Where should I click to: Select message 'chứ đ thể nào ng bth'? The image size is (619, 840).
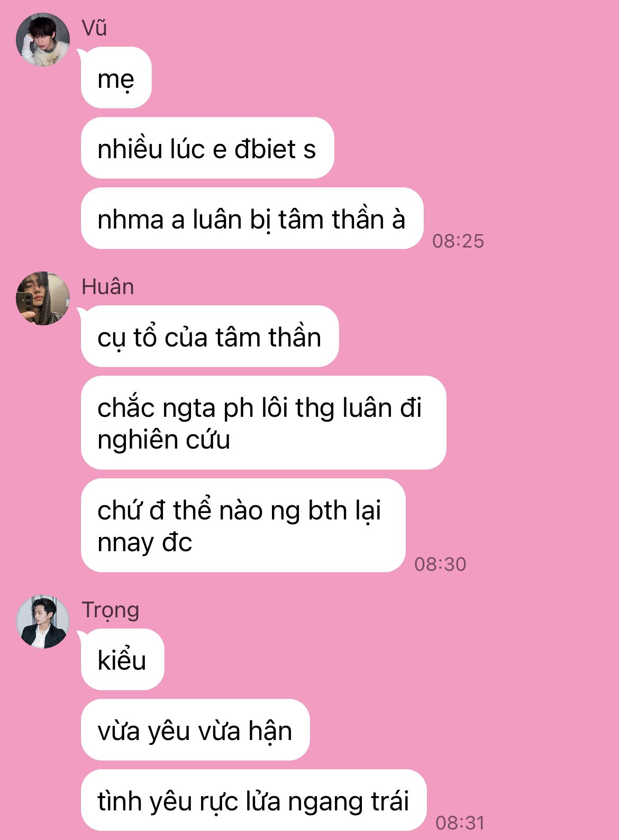coord(243,525)
